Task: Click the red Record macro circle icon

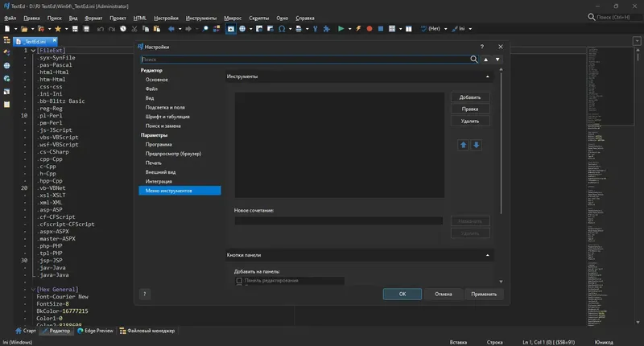Action: tap(369, 29)
